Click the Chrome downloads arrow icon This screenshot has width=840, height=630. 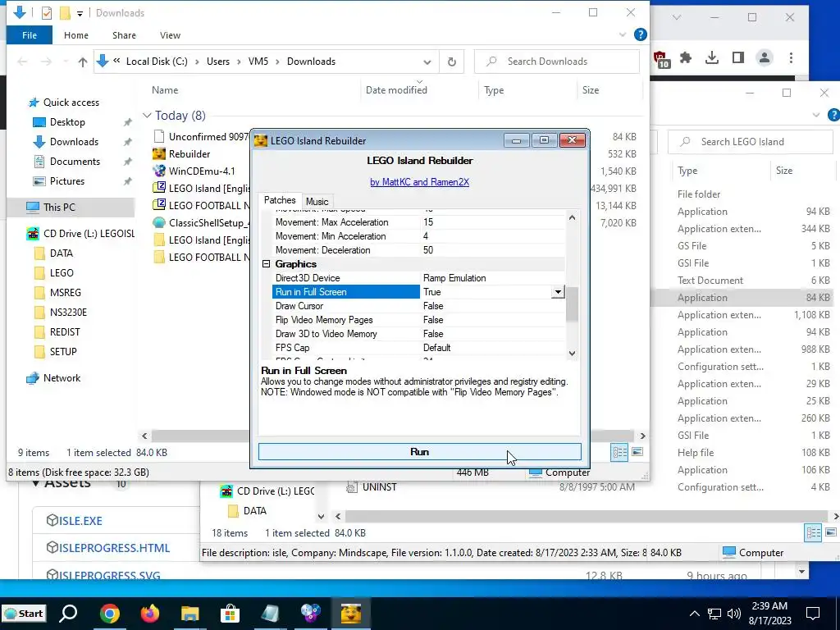click(x=712, y=57)
